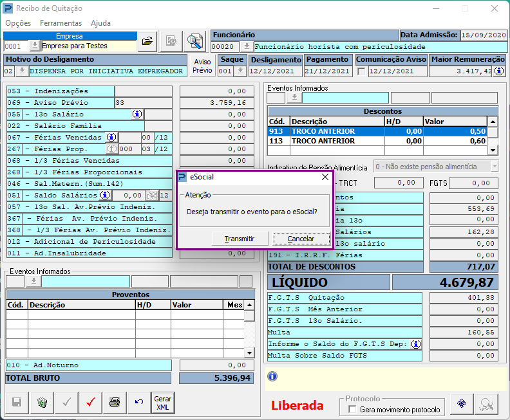The image size is (510, 420).
Task: Open Empresa code lookup dropdown
Action: coord(35,46)
